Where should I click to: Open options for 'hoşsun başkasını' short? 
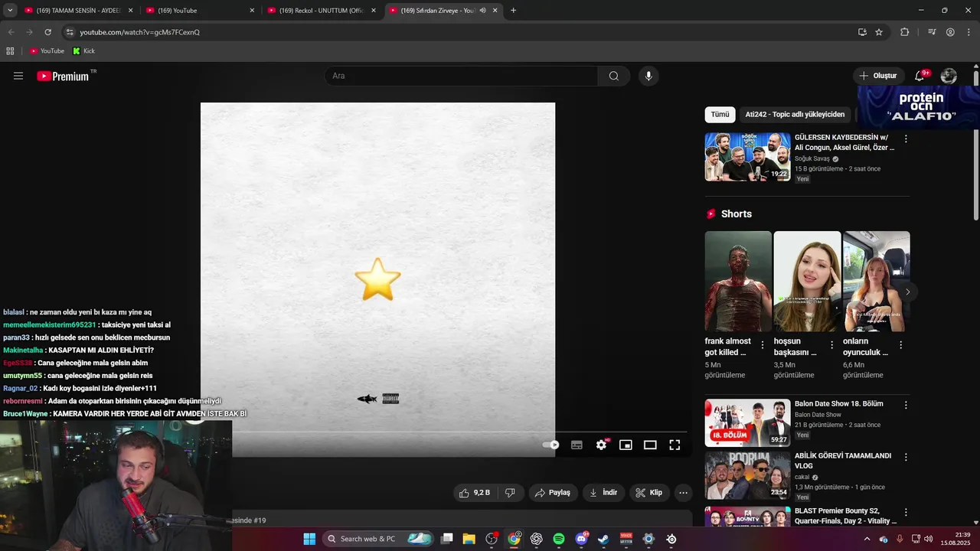click(x=831, y=345)
